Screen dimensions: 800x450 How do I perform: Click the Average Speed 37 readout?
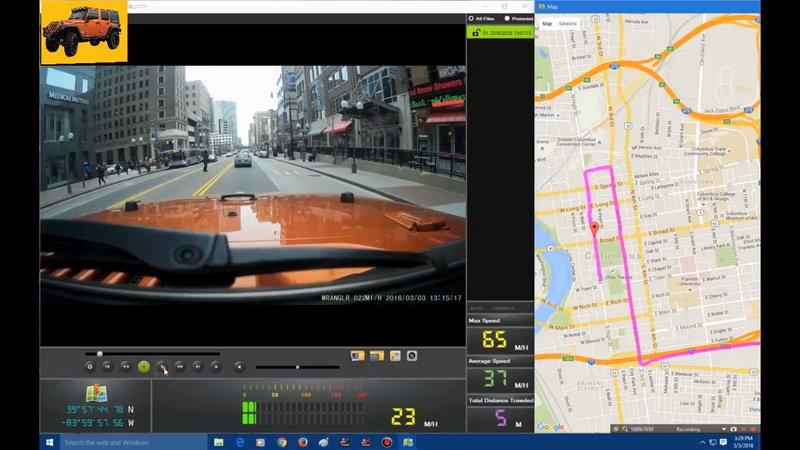coord(495,379)
